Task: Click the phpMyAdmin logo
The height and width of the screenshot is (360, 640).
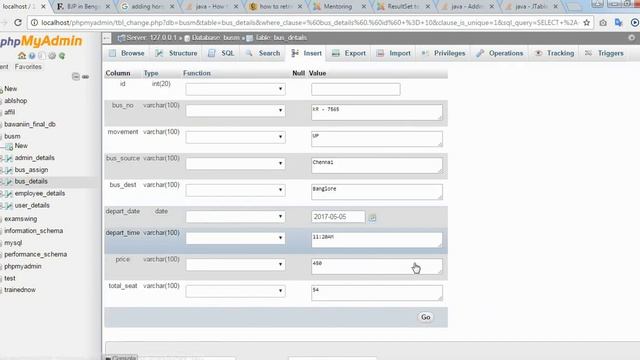Action: tap(41, 41)
